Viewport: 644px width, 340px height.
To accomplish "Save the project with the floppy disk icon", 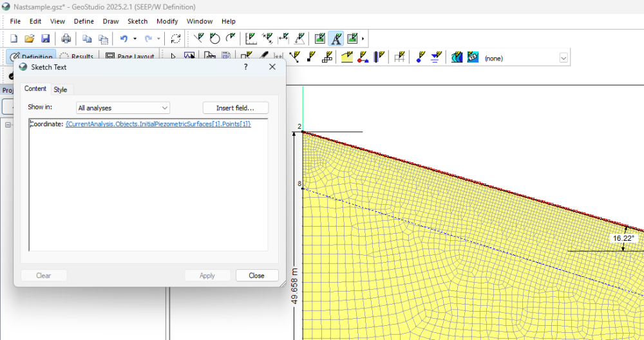I will pyautogui.click(x=45, y=39).
